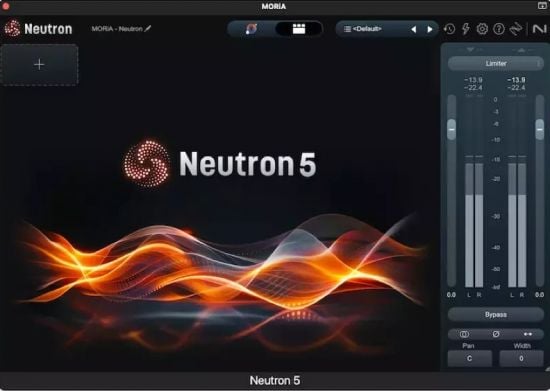
Task: Toggle the Limiter button
Action: coord(495,63)
